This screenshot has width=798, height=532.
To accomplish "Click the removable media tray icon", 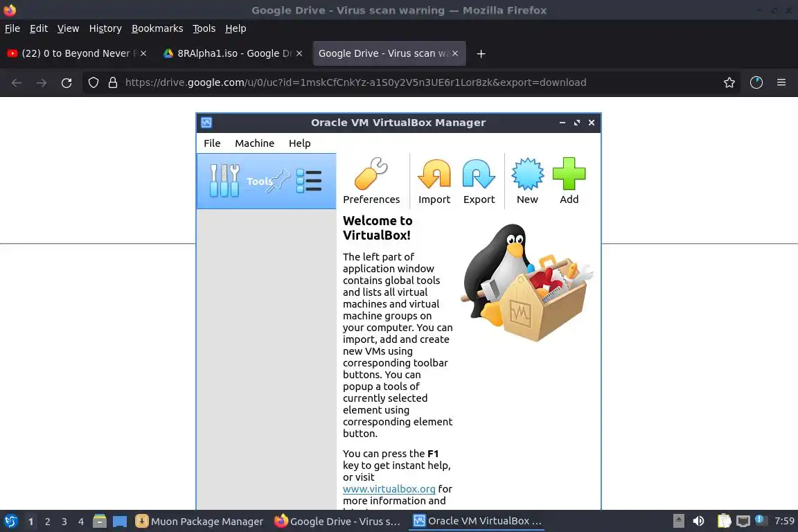I will click(678, 521).
